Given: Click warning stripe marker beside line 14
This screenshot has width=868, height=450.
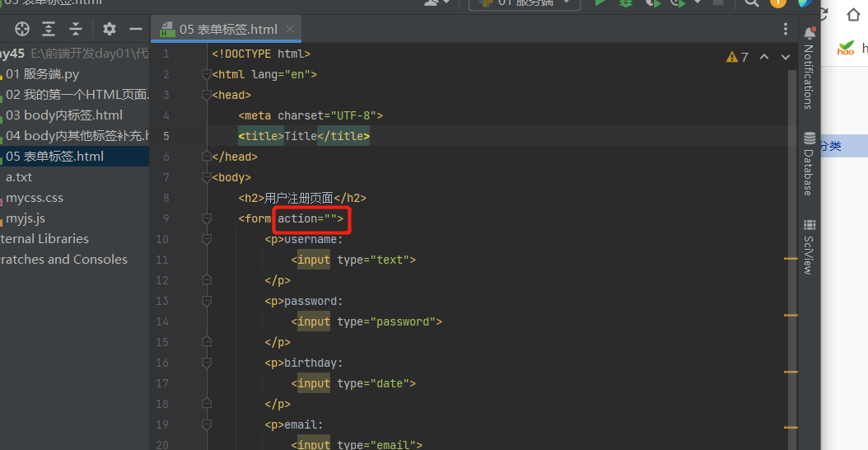Looking at the screenshot, I should (x=791, y=316).
